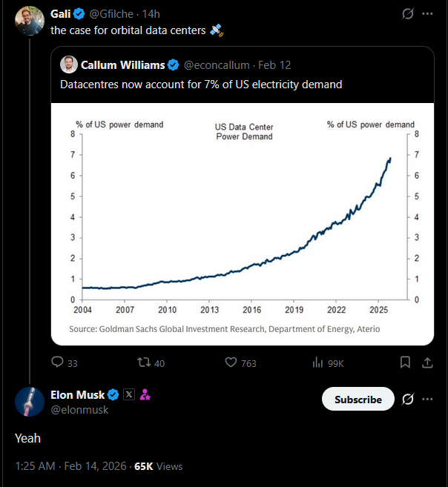Click the X affiliation badge beside Elon Musk
Screen dimensions: 448x487
[128, 395]
